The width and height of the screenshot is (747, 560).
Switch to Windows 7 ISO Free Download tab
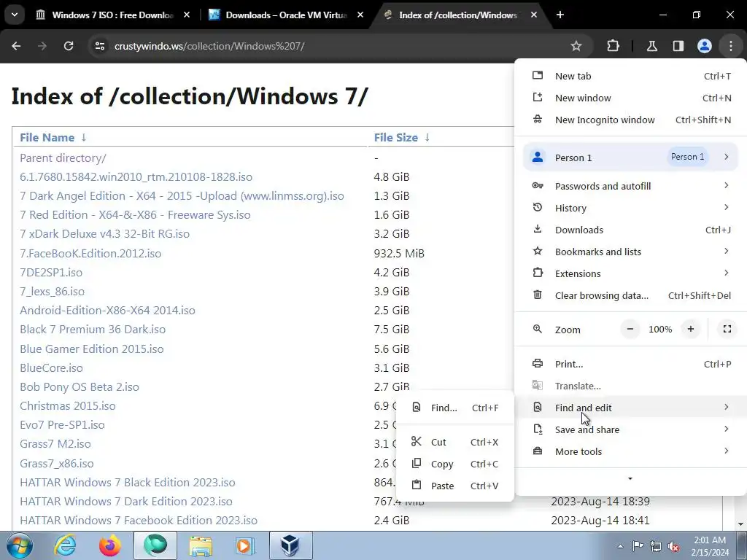pyautogui.click(x=112, y=15)
